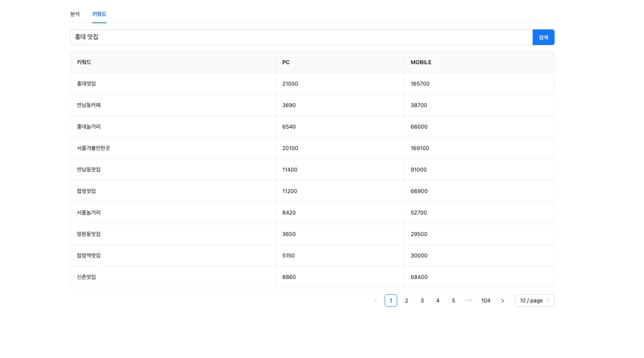Click MOBILE value 68400
644x358 pixels.
coord(419,277)
